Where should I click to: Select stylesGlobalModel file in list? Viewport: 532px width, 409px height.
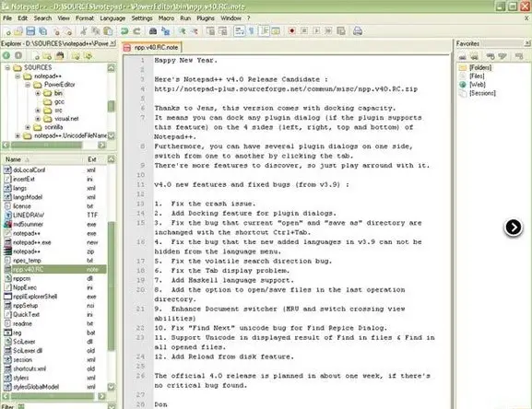coord(36,387)
